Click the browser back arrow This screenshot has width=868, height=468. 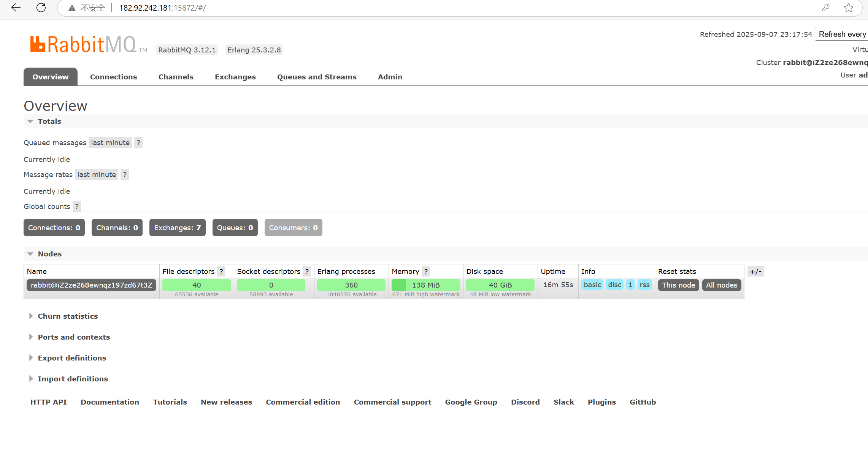(16, 8)
